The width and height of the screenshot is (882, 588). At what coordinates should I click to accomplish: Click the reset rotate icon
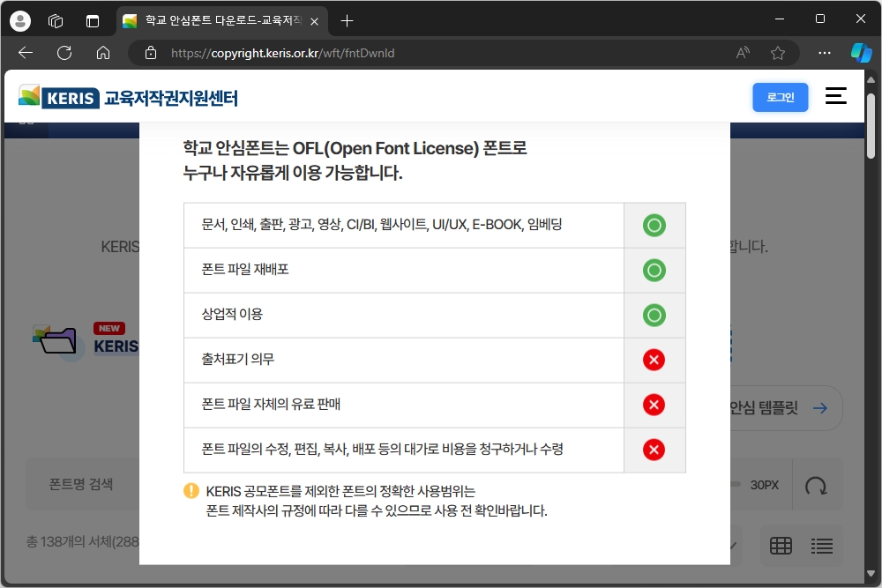(816, 485)
